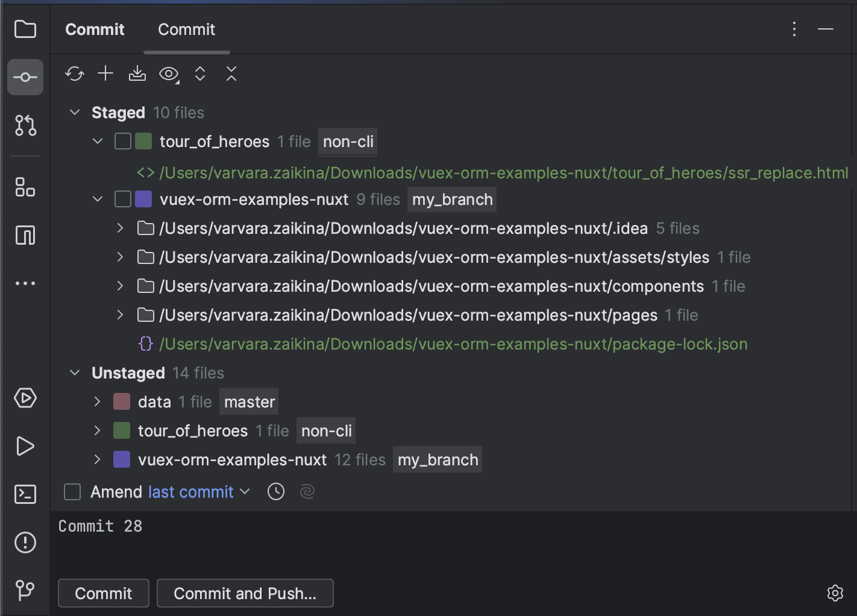Open the Bookmarks tool window icon
The width and height of the screenshot is (857, 616).
point(25,235)
